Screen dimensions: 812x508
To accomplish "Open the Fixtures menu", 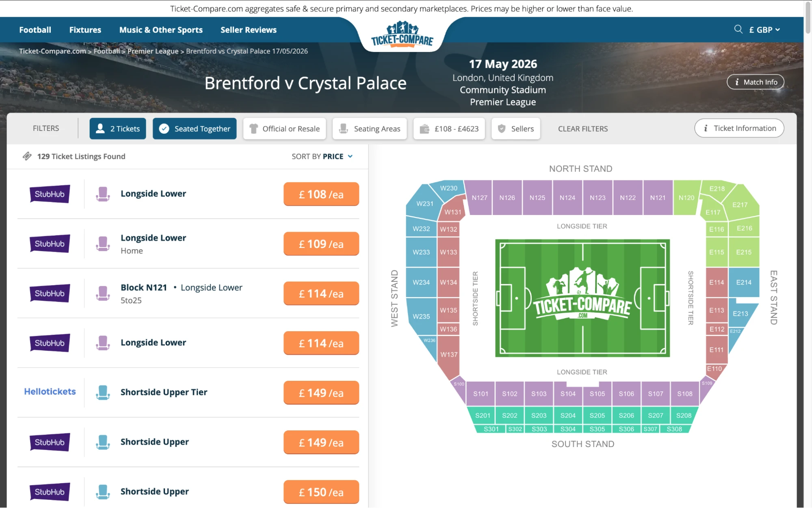I will [x=85, y=29].
